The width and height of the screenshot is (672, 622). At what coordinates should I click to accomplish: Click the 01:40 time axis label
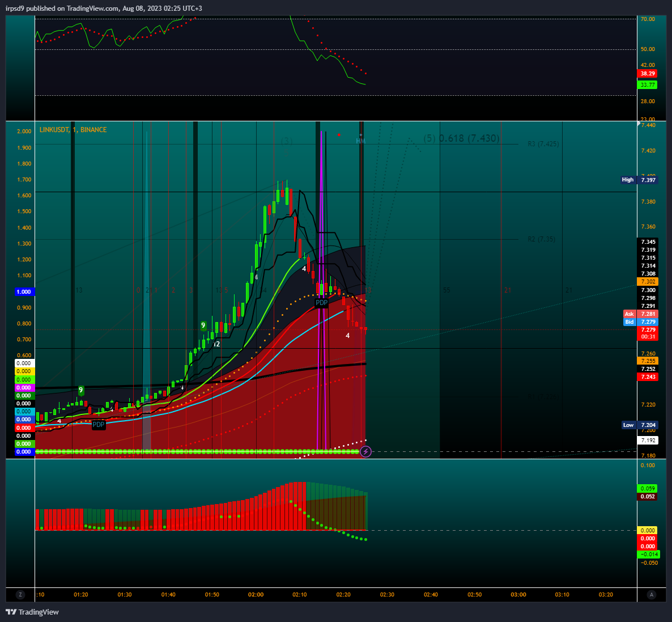(x=168, y=595)
